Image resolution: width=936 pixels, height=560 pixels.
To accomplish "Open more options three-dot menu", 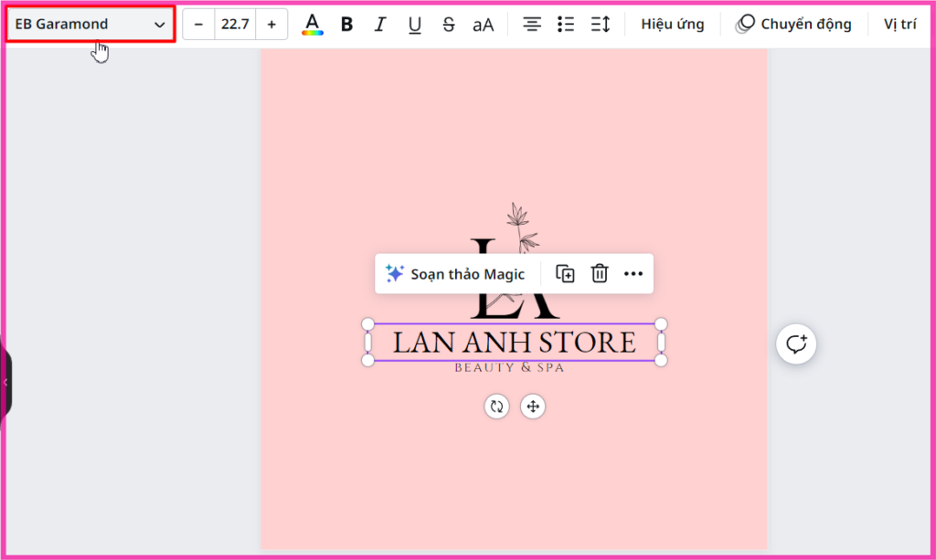I will (633, 274).
